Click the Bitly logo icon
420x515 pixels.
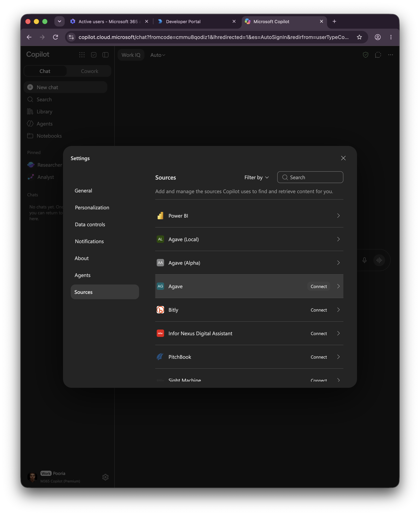(160, 310)
